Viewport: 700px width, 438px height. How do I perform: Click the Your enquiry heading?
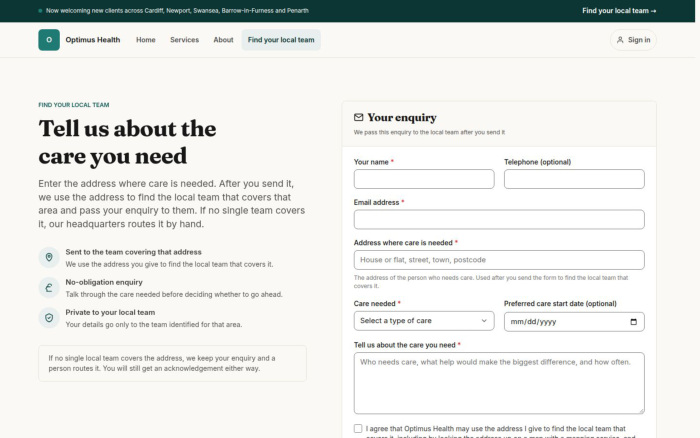pyautogui.click(x=402, y=117)
